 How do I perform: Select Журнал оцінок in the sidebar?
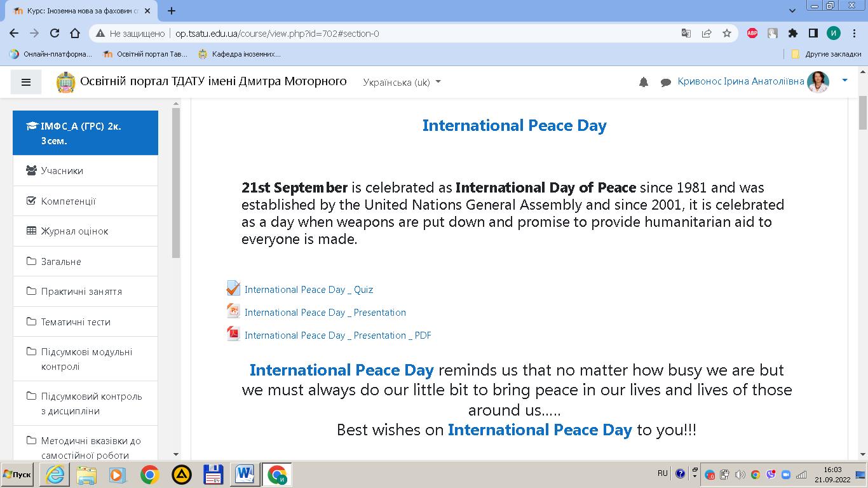[74, 231]
